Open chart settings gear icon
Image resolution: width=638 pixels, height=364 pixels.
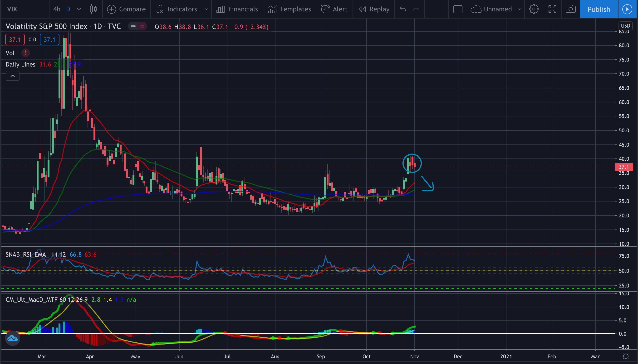533,9
